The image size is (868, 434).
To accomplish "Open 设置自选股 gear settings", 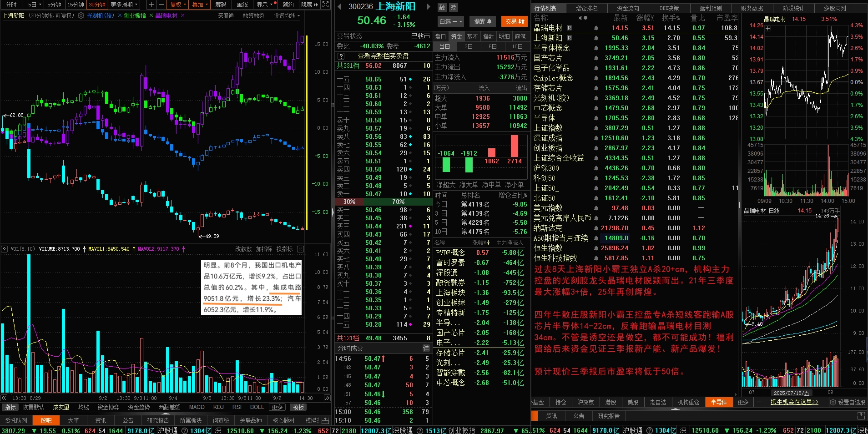I will (x=833, y=402).
